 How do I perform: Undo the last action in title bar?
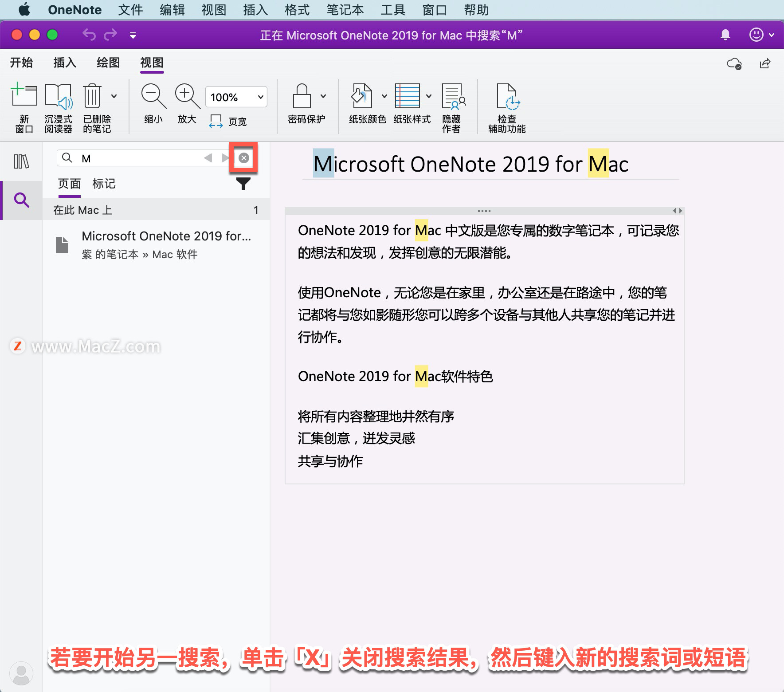tap(89, 35)
